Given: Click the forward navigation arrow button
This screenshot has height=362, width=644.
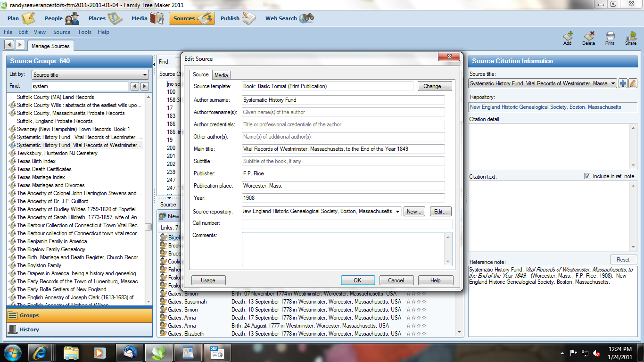Looking at the screenshot, I should pos(20,44).
